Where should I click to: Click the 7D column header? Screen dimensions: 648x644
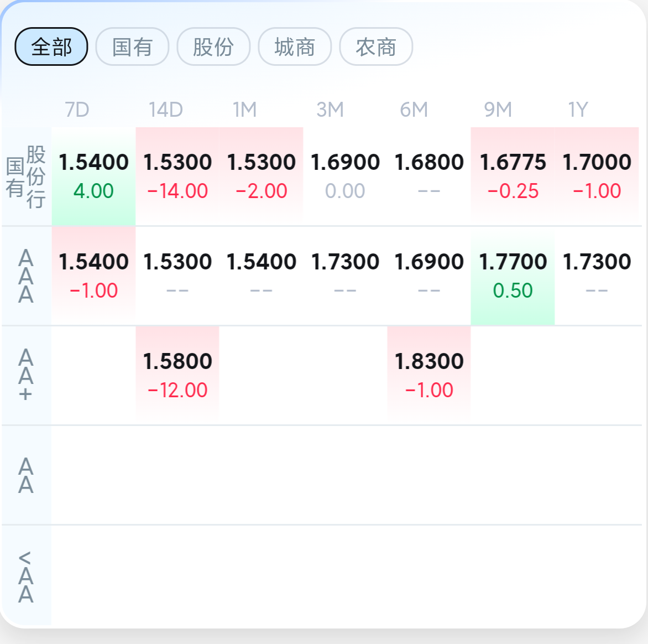pos(77,110)
